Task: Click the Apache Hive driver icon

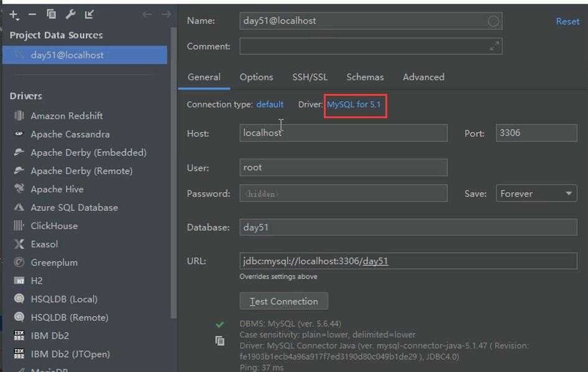Action: pos(19,188)
